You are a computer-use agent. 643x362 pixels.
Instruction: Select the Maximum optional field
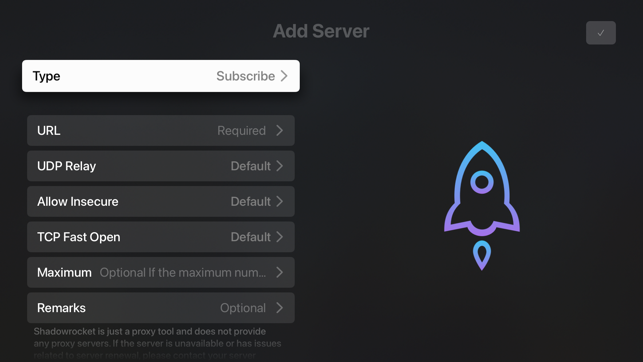161,272
